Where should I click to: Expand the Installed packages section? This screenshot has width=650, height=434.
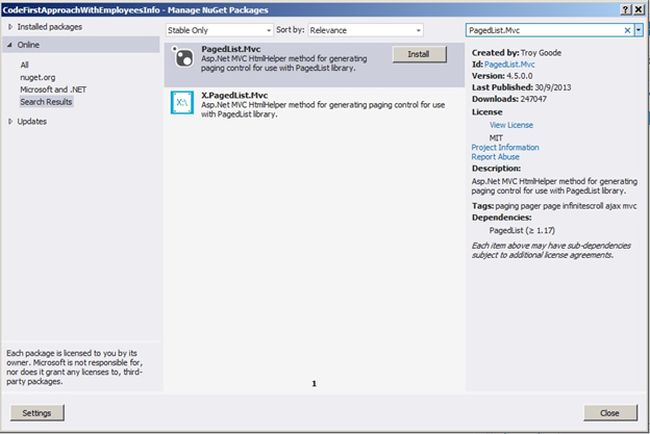[x=10, y=27]
